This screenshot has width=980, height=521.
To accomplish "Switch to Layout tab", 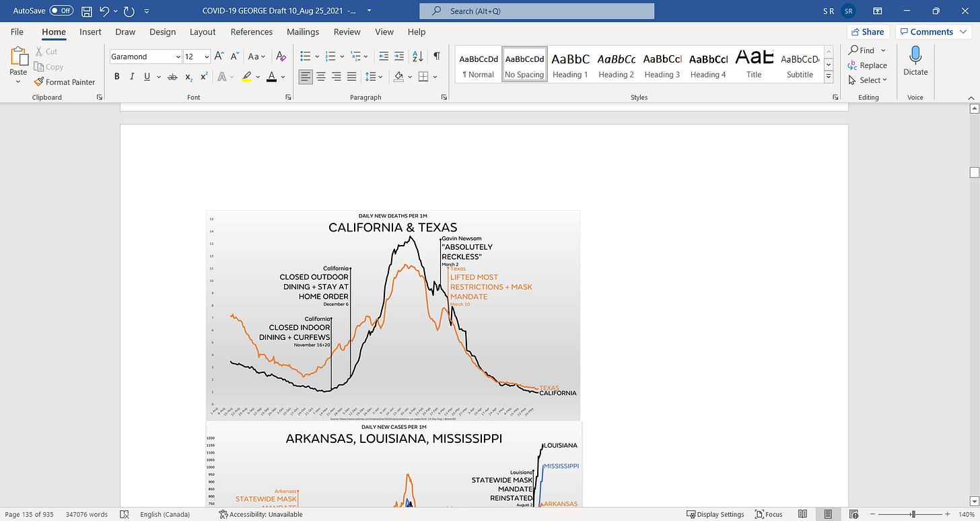I will point(203,32).
